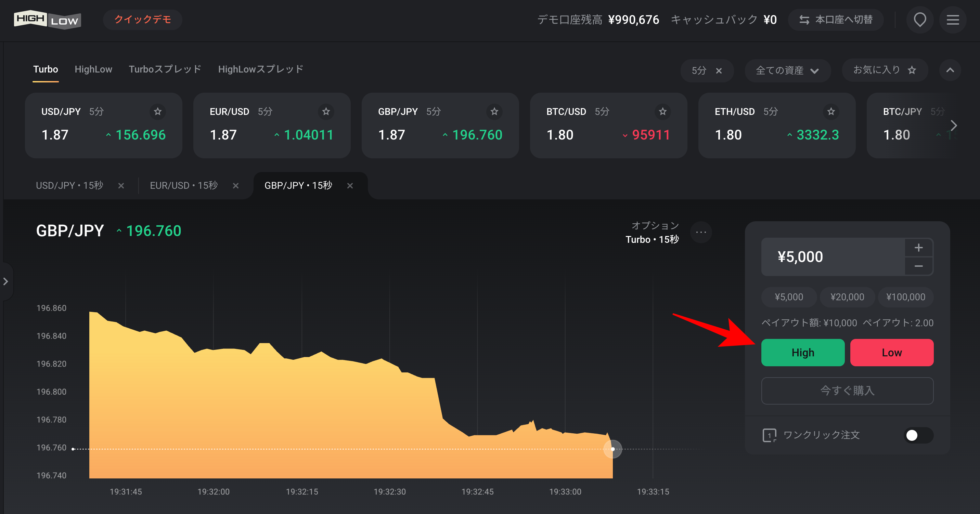The image size is (980, 514).
Task: Click the ペイアウト: 2.00 text
Action: (x=898, y=323)
